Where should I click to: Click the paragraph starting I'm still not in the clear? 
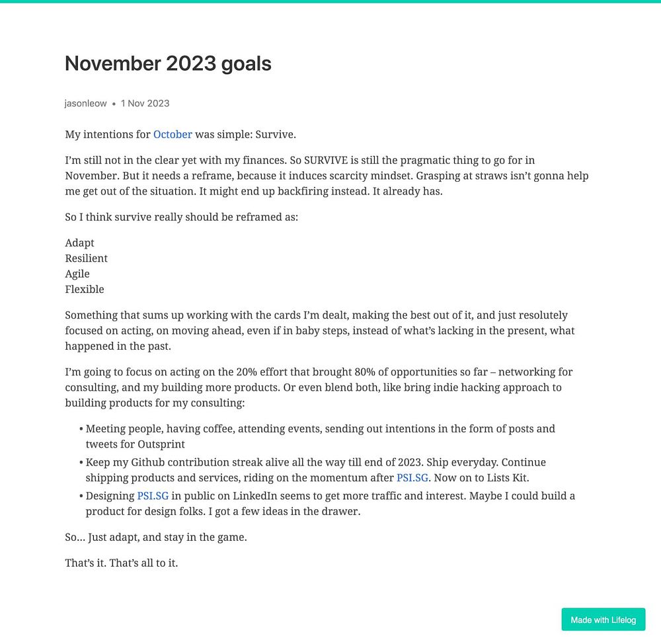click(327, 176)
